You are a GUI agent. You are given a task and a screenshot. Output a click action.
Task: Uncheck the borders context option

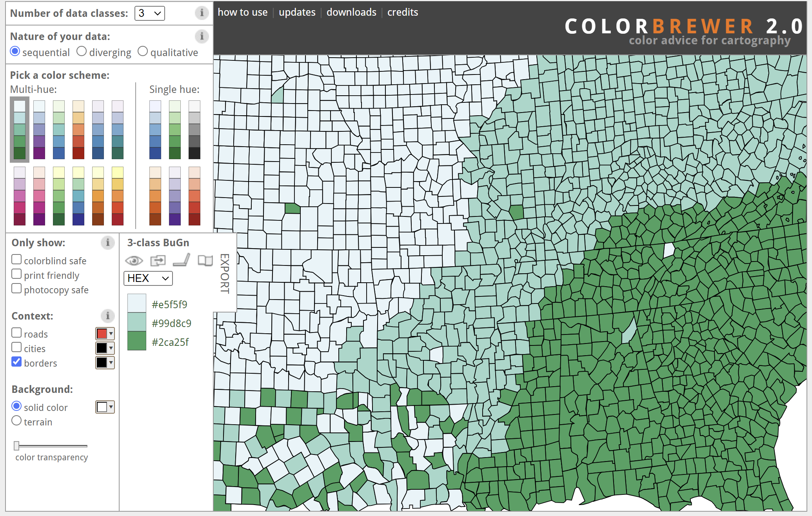tap(16, 362)
